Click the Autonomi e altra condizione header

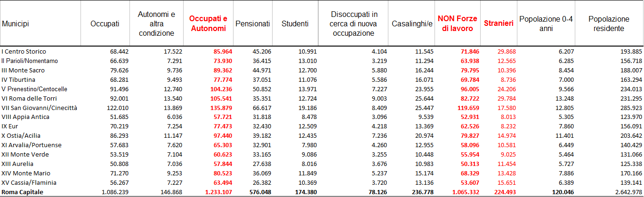pos(156,24)
